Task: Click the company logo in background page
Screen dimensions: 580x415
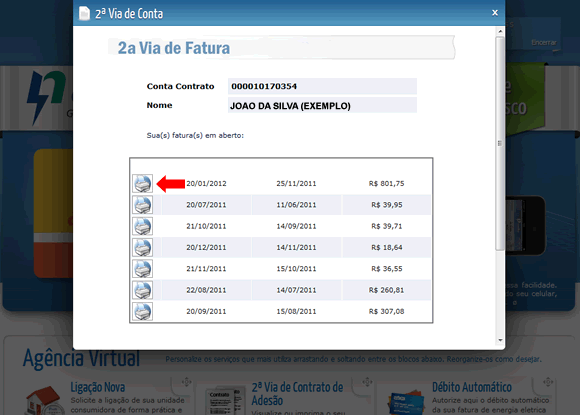Action: pos(47,97)
